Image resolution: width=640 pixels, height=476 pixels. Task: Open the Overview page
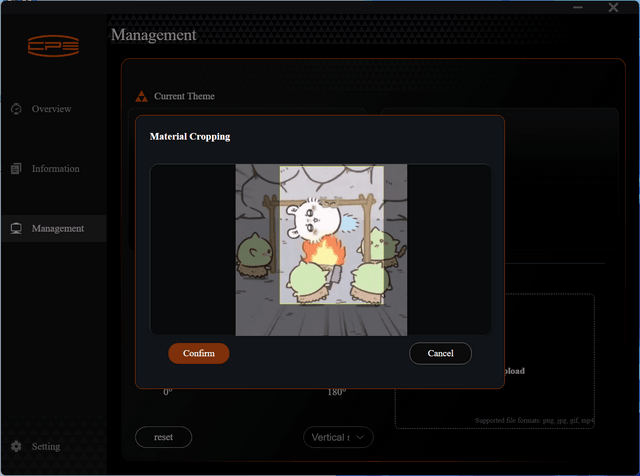click(x=51, y=109)
